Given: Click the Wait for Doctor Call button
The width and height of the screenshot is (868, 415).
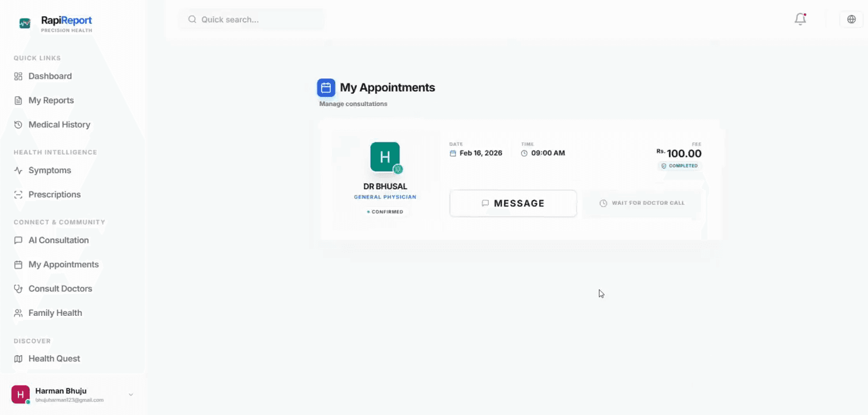Looking at the screenshot, I should (642, 203).
